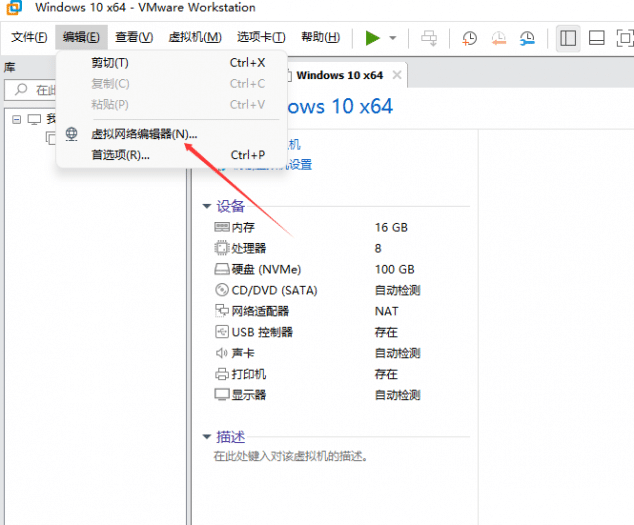This screenshot has width=634, height=525.
Task: Click the library search field
Action: 30,89
